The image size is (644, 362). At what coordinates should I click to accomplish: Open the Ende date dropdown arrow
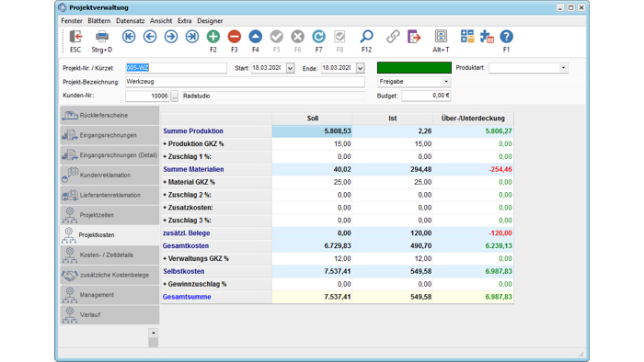tap(361, 68)
